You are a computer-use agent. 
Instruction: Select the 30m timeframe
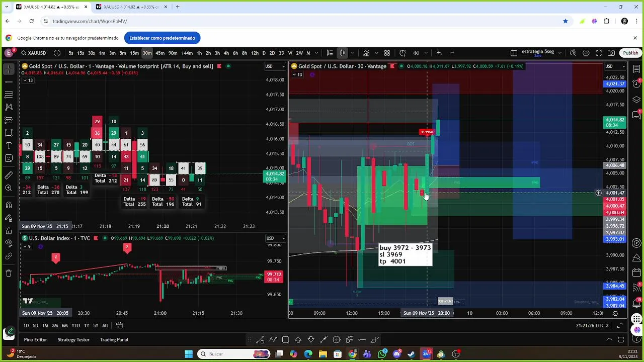(147, 53)
